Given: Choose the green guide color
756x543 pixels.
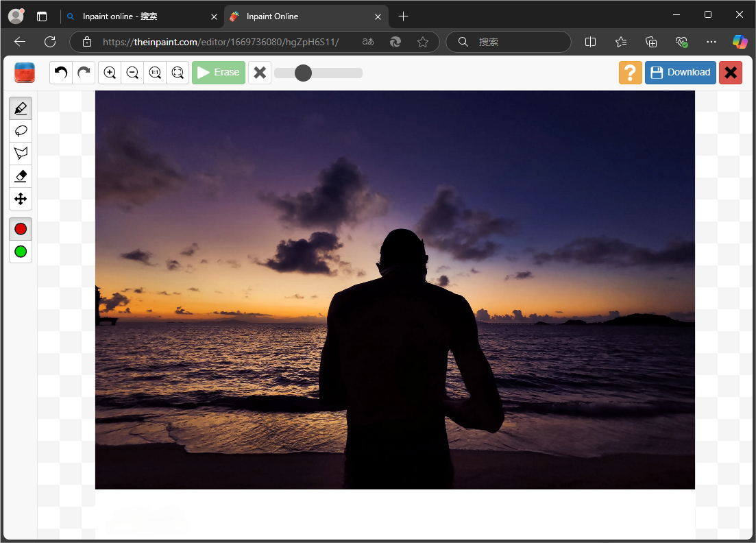Looking at the screenshot, I should [21, 252].
